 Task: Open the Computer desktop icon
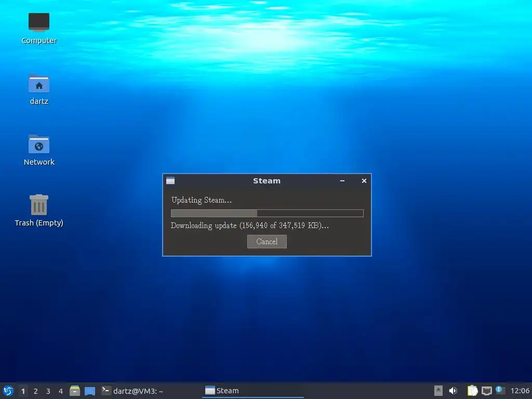pos(39,29)
